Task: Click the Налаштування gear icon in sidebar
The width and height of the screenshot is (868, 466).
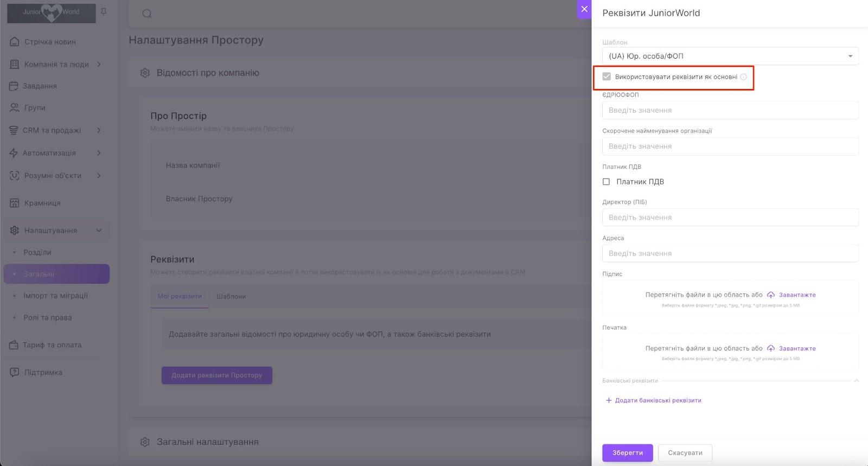Action: (15, 231)
